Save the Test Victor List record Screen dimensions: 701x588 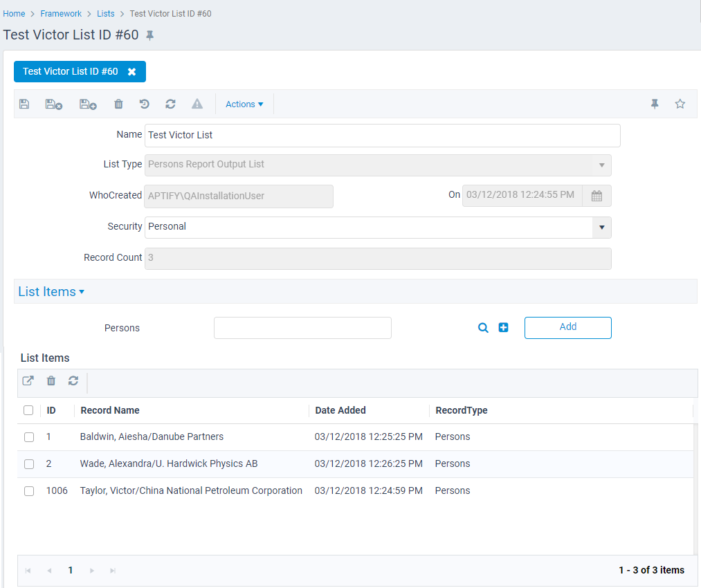24,103
